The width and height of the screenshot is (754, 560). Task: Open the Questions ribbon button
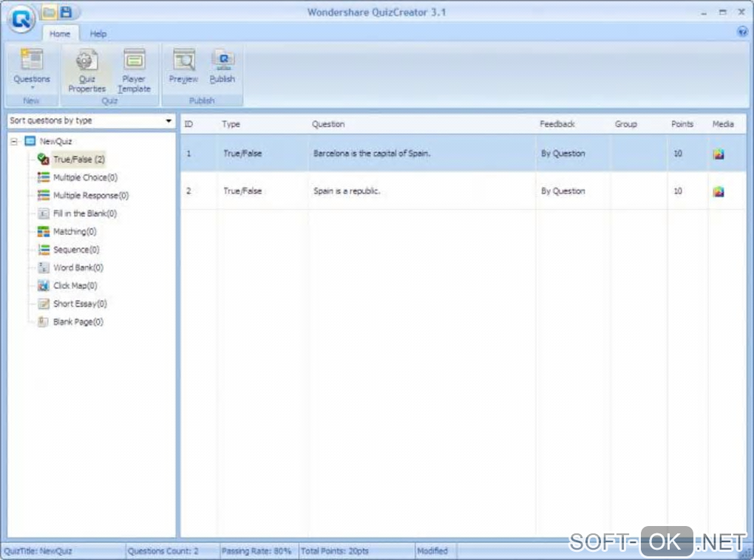[32, 68]
